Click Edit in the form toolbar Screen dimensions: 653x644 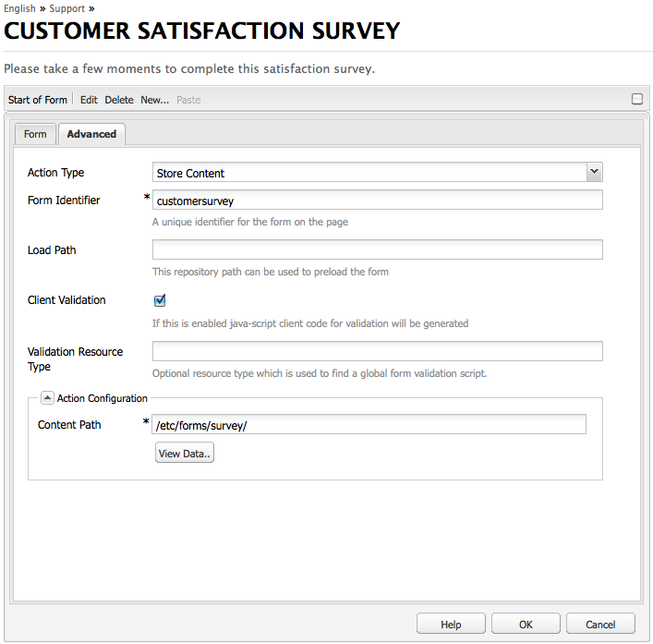[89, 100]
